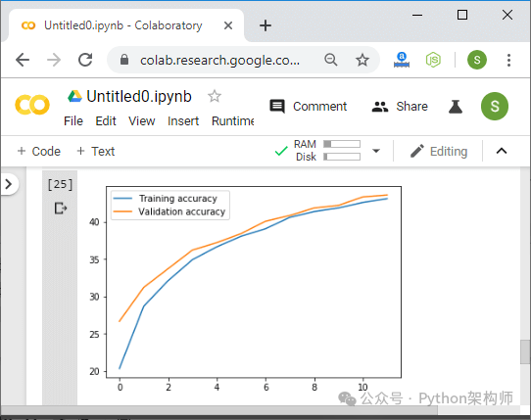The width and height of the screenshot is (531, 420).
Task: Click the vertical scrollbar thumb
Action: click(x=525, y=351)
